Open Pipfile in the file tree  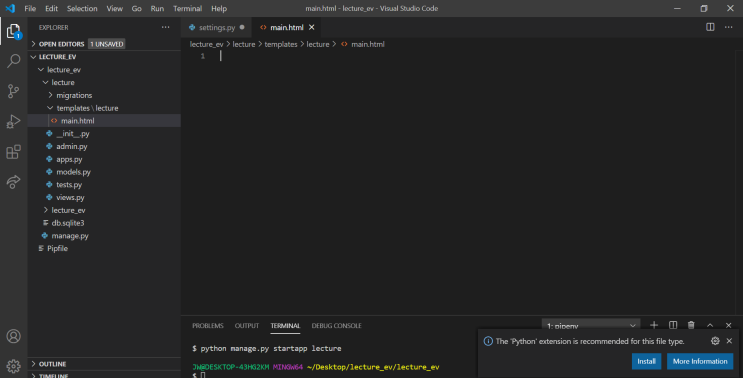104,248
